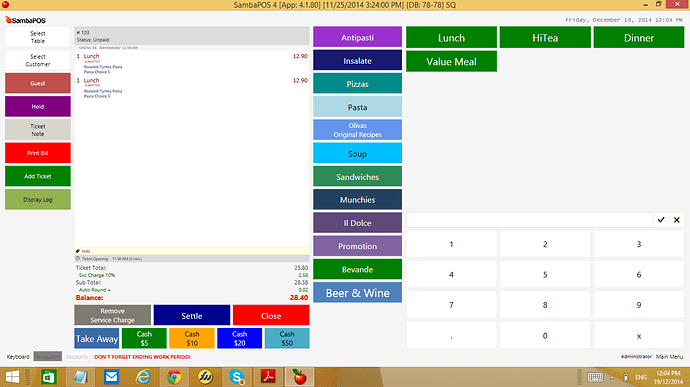Image resolution: width=690 pixels, height=387 pixels.
Task: Confirm numpad entry with checkmark icon
Action: pos(661,220)
